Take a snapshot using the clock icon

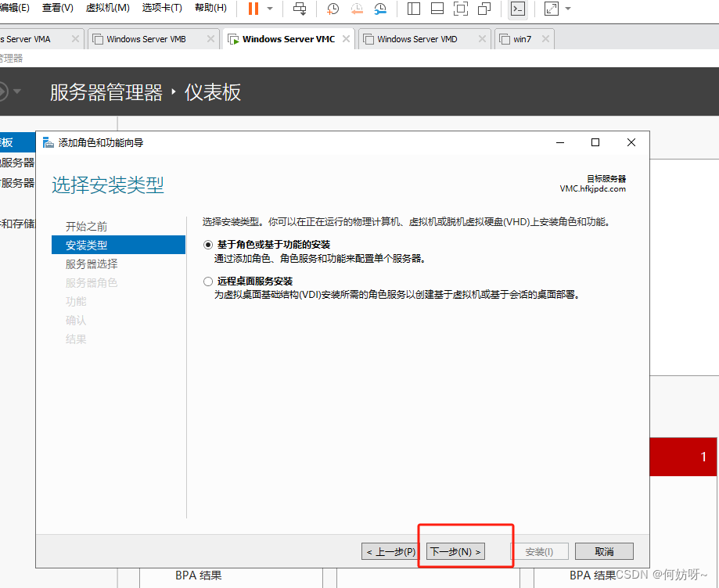333,9
